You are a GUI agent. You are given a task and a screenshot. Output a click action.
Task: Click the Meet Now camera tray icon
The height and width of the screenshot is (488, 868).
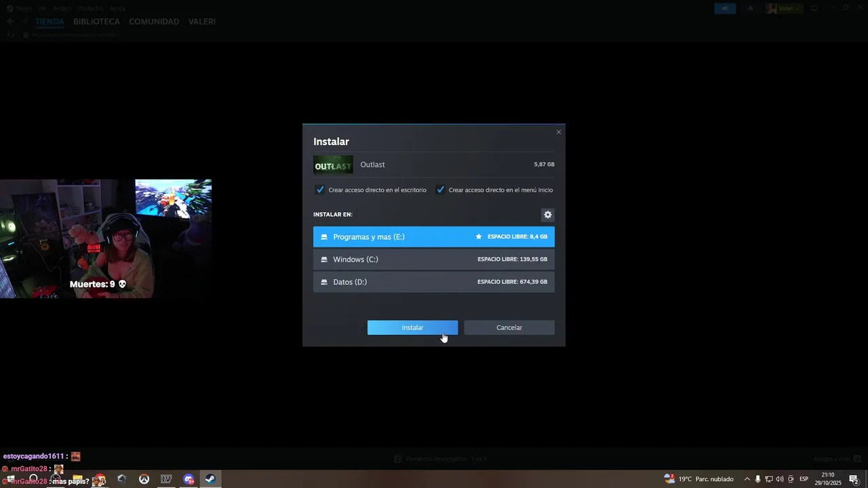(x=791, y=479)
